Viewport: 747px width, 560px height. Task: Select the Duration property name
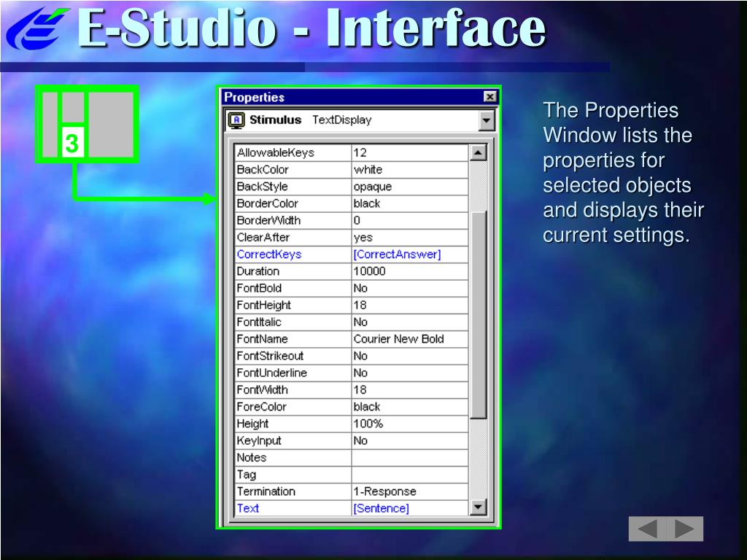click(x=293, y=271)
